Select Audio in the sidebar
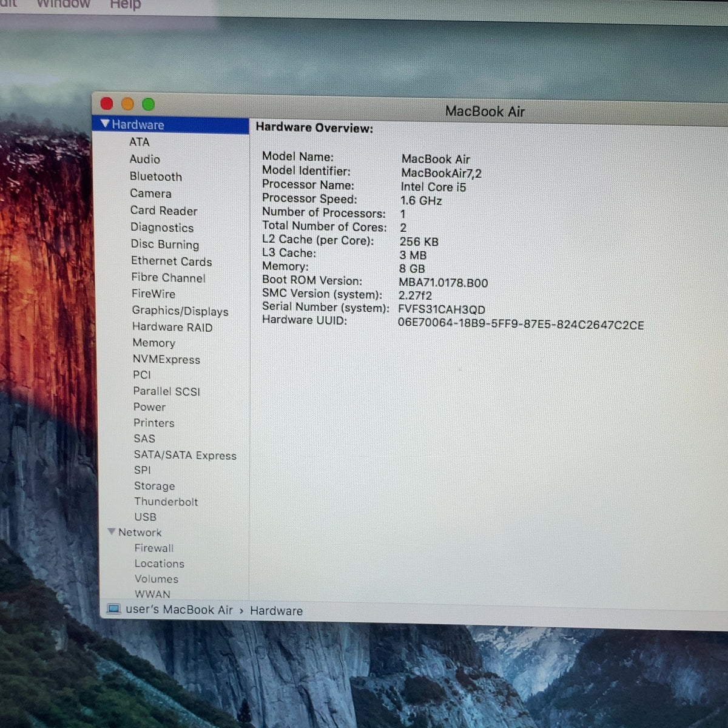Screen dimensions: 728x728 click(x=144, y=159)
